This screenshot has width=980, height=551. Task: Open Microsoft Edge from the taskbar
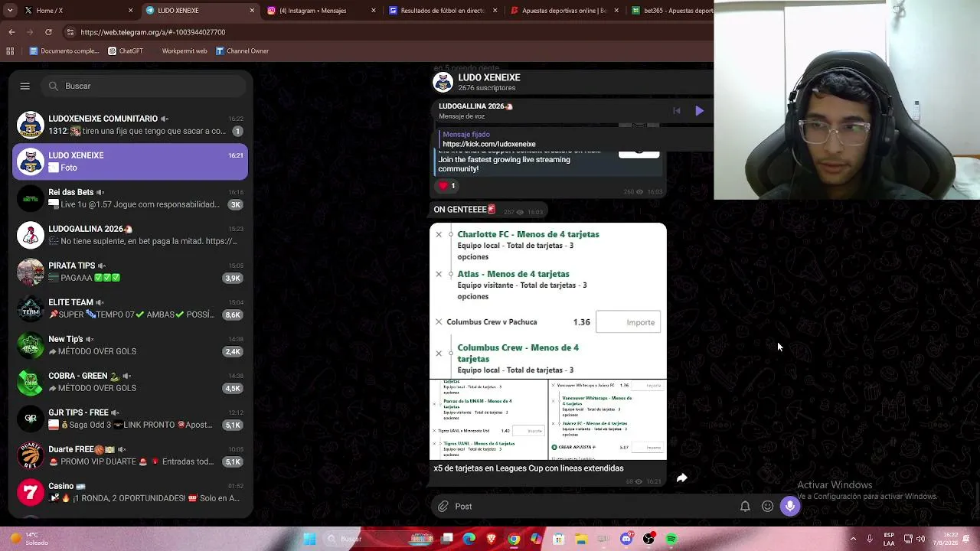469,540
